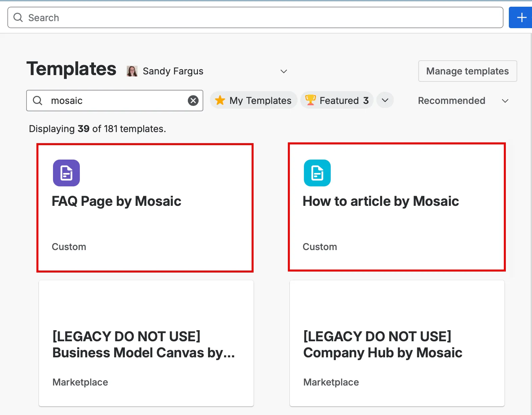Expand more filters chevron next to Featured
This screenshot has width=532, height=415.
pos(385,100)
